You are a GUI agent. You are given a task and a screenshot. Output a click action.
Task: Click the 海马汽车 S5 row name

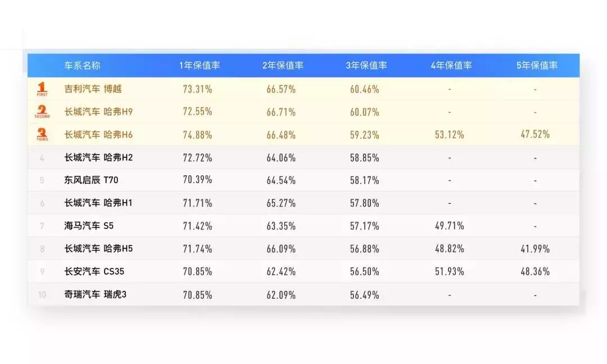coord(89,225)
